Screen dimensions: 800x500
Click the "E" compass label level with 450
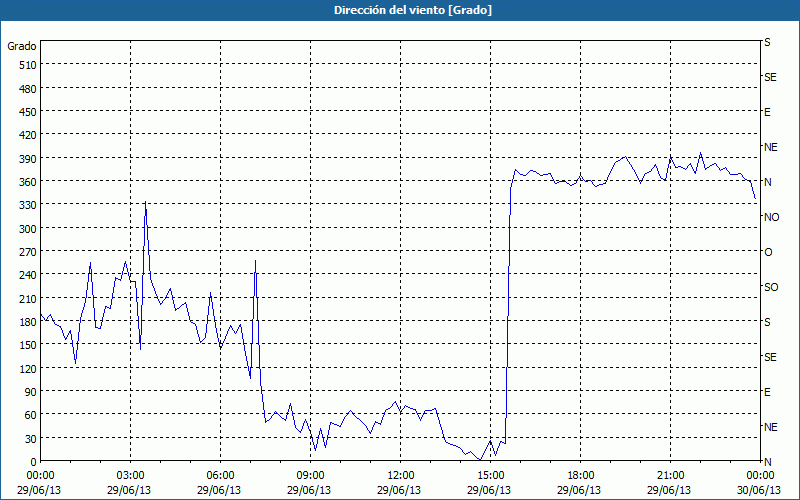(767, 112)
